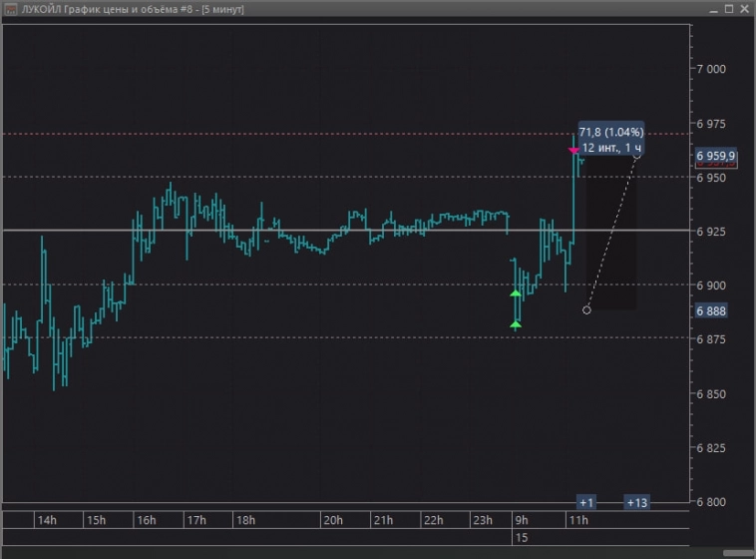Close the ЛУКОЙЛ chart window

point(742,9)
